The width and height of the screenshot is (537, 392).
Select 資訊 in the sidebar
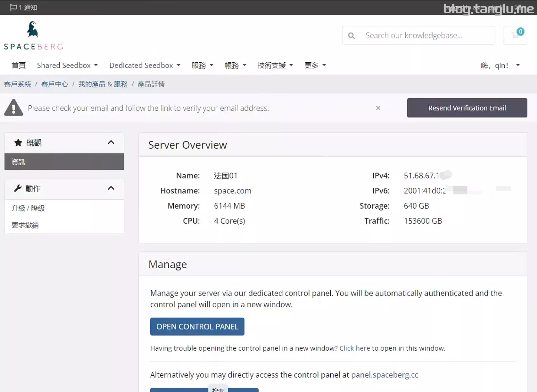coord(64,162)
